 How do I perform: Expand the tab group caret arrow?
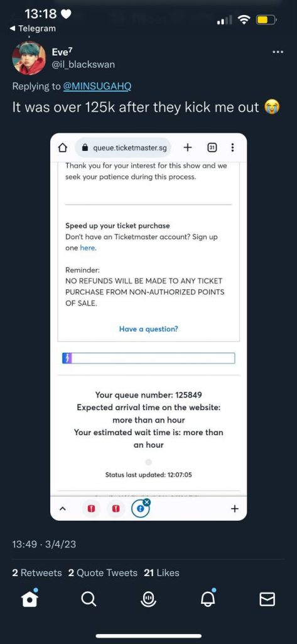click(x=62, y=508)
